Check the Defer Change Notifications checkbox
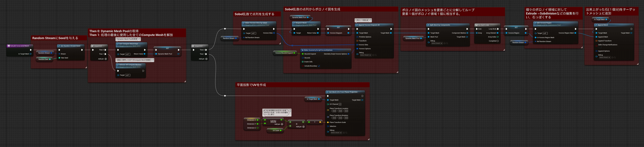 600,47
